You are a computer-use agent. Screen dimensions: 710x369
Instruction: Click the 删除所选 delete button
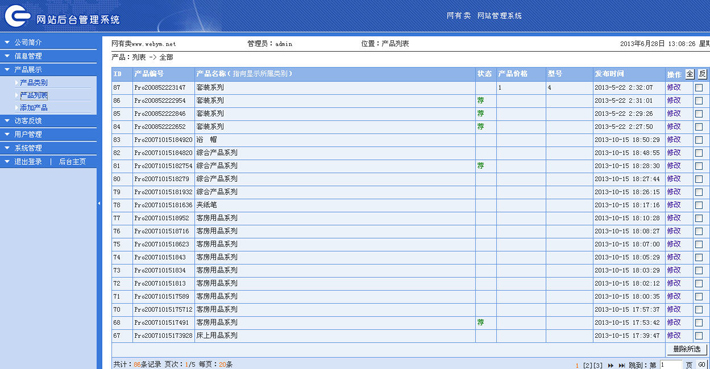(687, 349)
